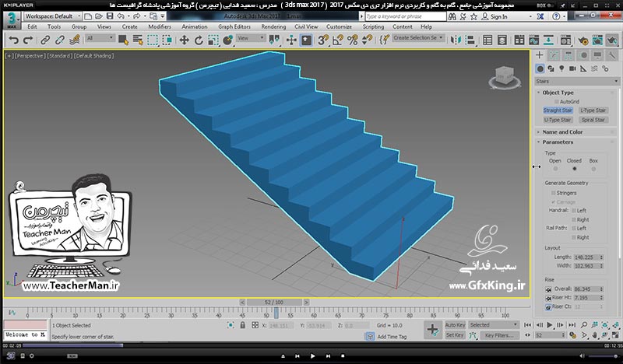Click the Mirror tool icon
Viewport: 623px width, 364px height.
(x=456, y=40)
